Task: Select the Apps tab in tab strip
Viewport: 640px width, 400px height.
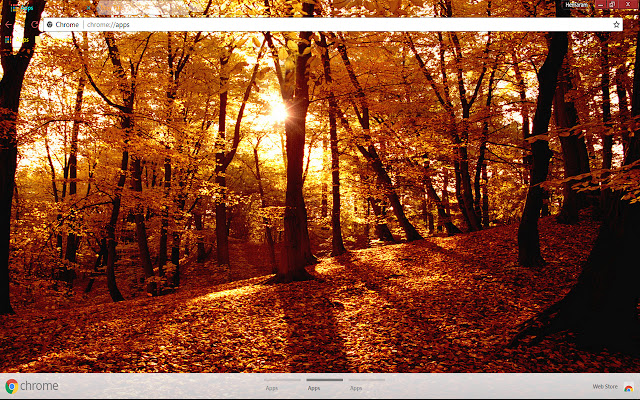Action: [x=49, y=8]
